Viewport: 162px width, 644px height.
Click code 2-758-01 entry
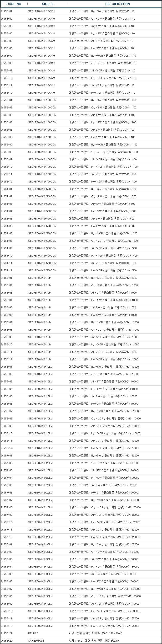[x=6, y=544]
